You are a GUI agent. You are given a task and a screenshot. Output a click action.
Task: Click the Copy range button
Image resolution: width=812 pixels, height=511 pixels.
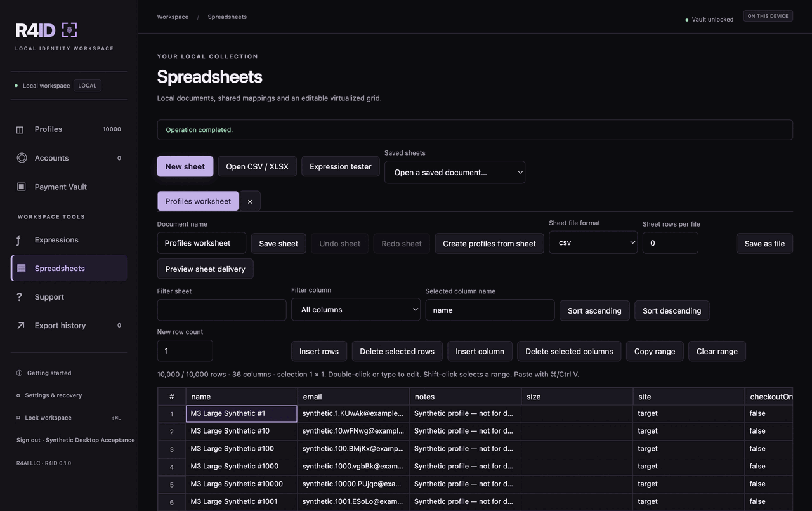click(x=655, y=351)
